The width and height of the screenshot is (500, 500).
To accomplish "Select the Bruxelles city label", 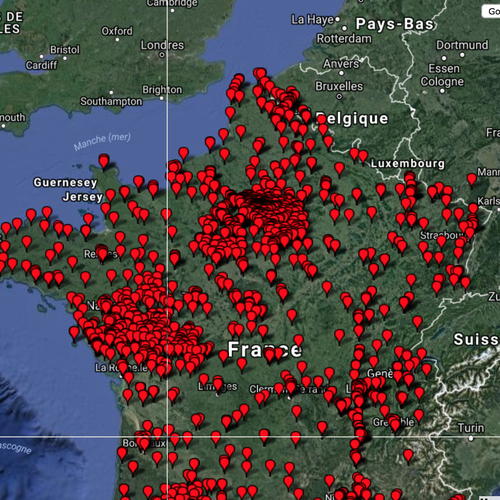I will click(339, 86).
